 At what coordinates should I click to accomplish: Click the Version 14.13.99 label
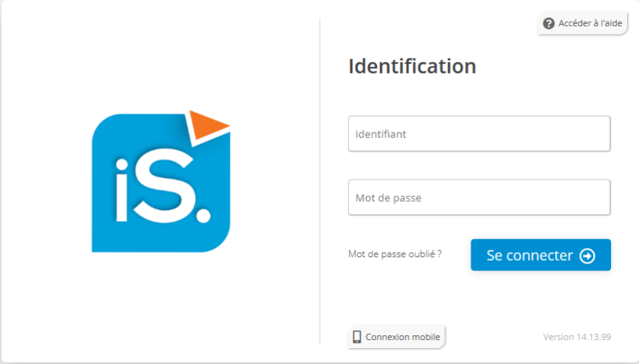click(577, 337)
